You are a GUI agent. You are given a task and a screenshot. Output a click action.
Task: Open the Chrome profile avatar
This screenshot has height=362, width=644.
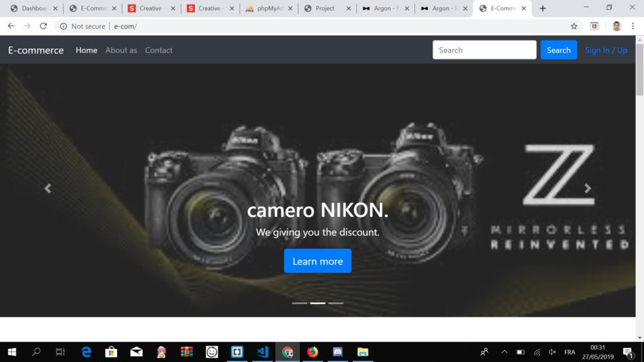(x=616, y=26)
